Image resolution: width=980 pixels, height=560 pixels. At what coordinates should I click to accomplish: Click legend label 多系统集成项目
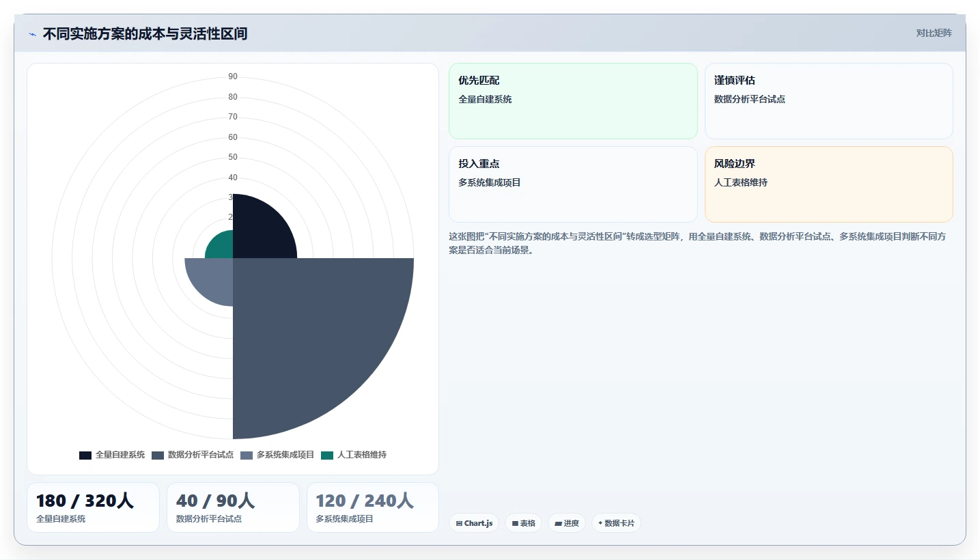(x=285, y=455)
